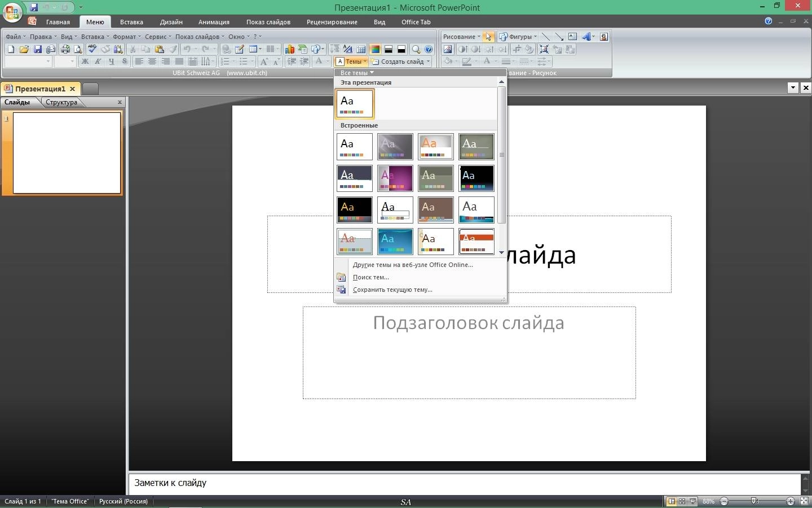Click the select objects pointer tool
Image resolution: width=812 pixels, height=508 pixels.
[488, 37]
